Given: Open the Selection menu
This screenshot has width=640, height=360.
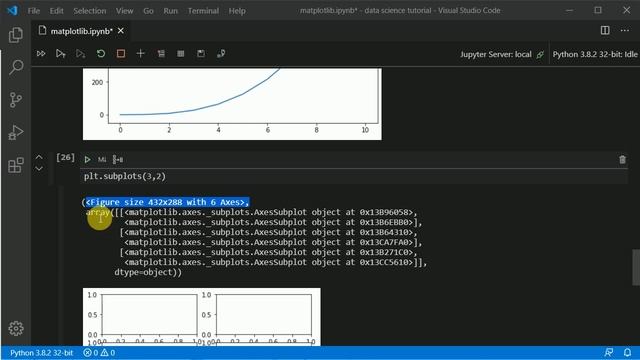Looking at the screenshot, I should 89,11.
